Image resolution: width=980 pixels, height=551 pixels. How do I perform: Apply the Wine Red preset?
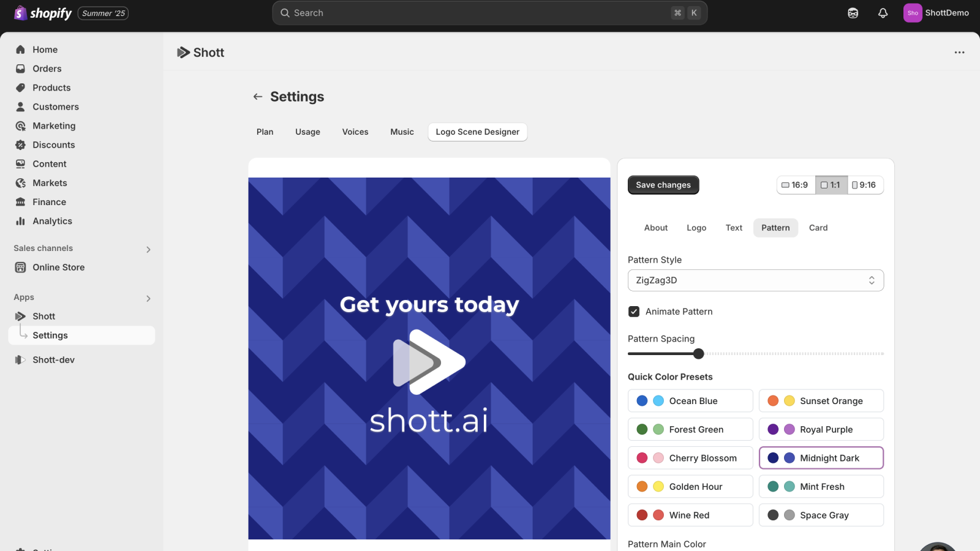tap(690, 515)
